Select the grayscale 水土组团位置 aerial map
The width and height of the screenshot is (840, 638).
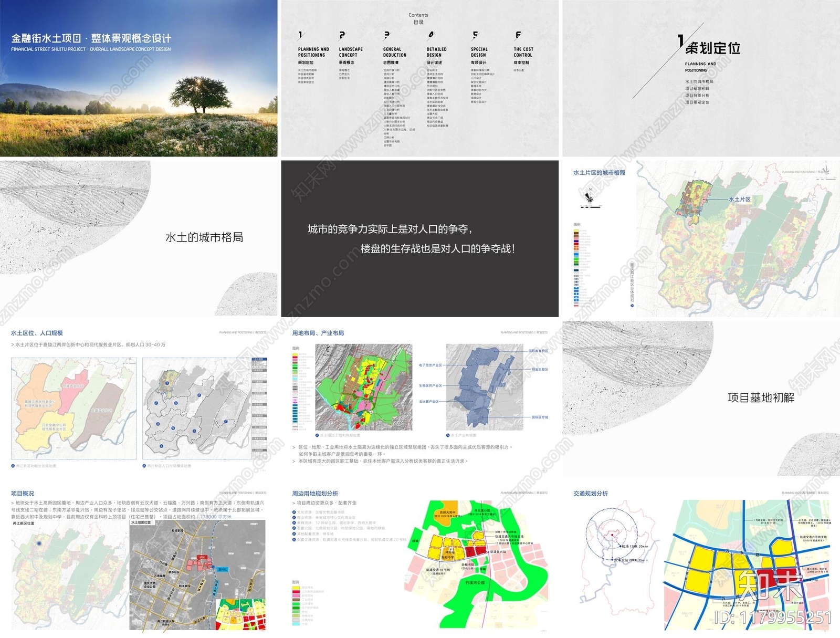coord(197,575)
